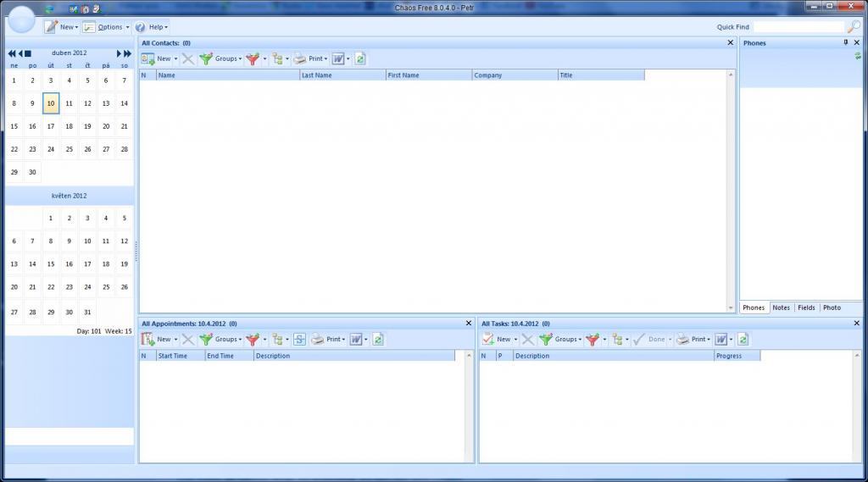Click the Delete X icon in Appointments toolbar
868x482 pixels.
click(x=188, y=339)
